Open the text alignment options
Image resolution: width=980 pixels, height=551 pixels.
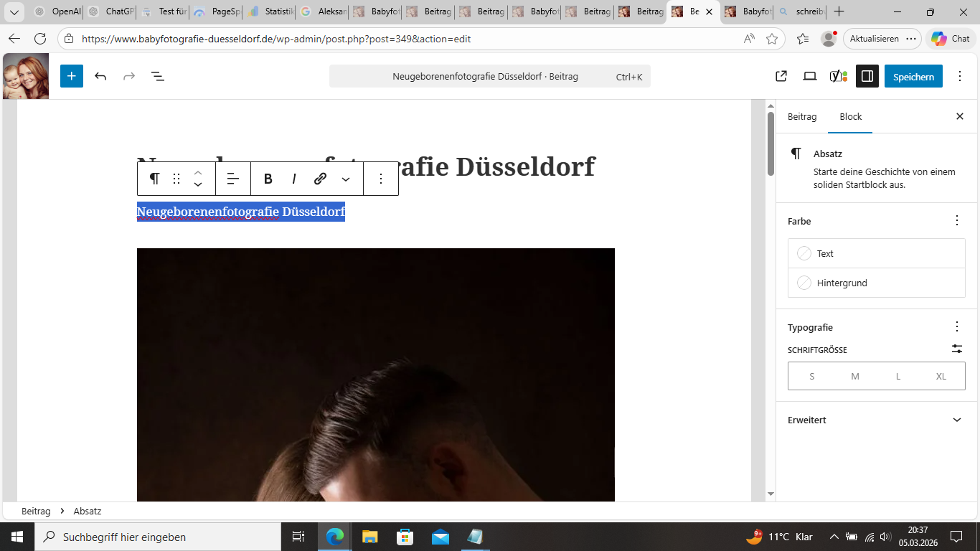pos(232,179)
